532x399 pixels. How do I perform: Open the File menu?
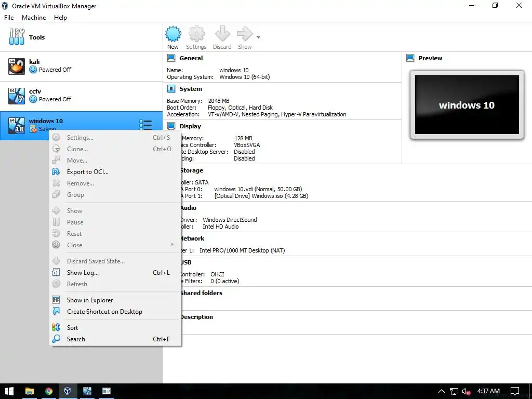[9, 18]
